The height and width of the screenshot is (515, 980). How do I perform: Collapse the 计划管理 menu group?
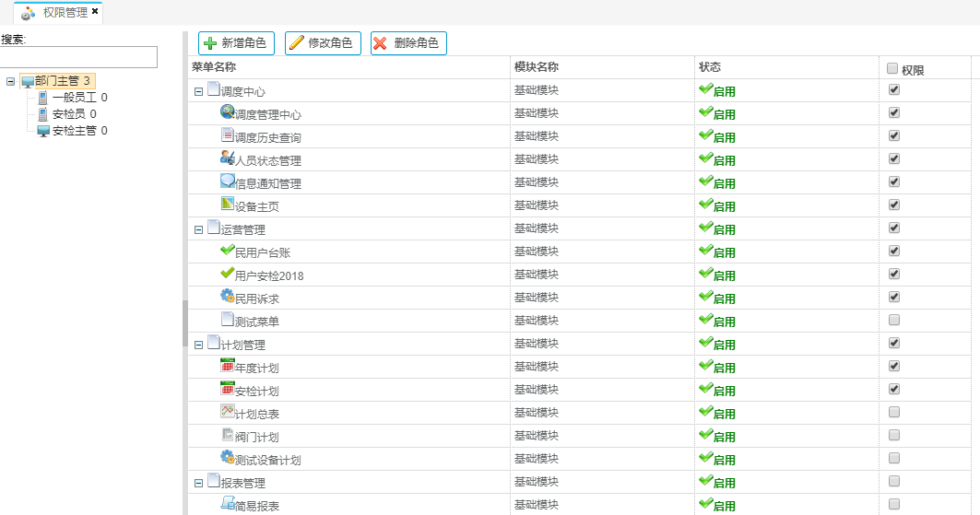pyautogui.click(x=198, y=345)
